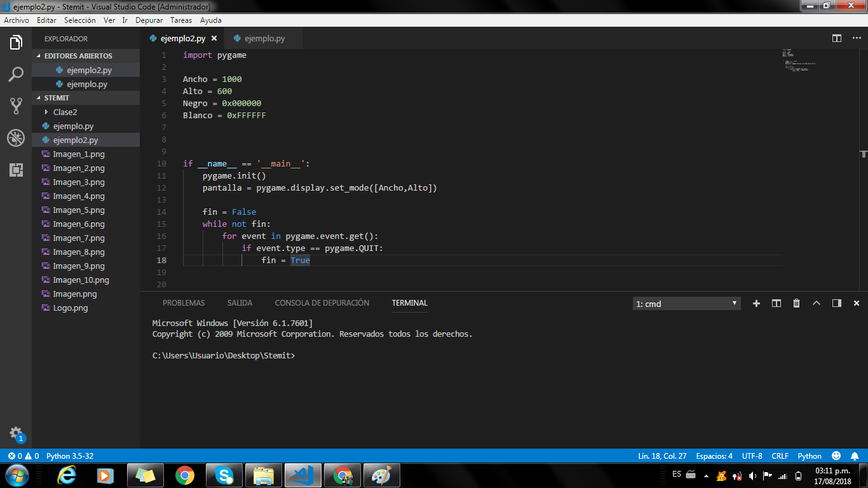The width and height of the screenshot is (868, 488).
Task: Open the Ayuda menu
Action: click(x=211, y=20)
